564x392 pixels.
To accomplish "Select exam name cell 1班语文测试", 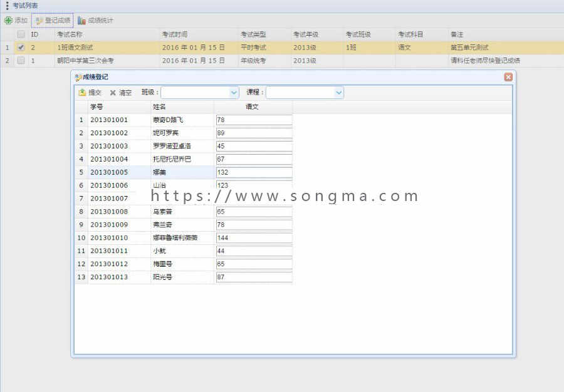I will (75, 48).
